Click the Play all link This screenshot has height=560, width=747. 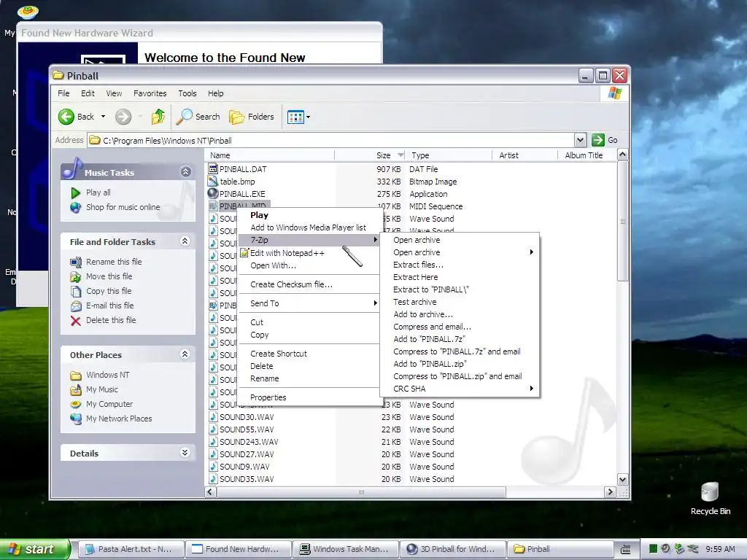[98, 192]
